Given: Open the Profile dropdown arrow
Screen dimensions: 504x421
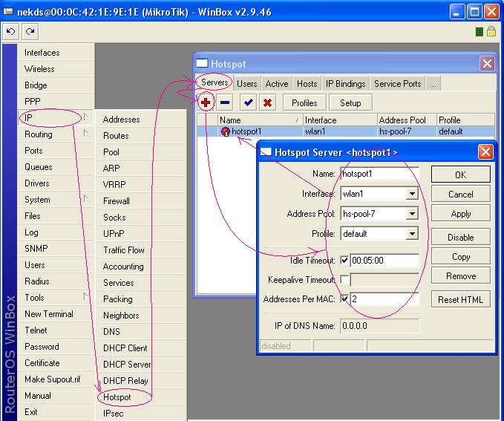Looking at the screenshot, I should pos(412,234).
